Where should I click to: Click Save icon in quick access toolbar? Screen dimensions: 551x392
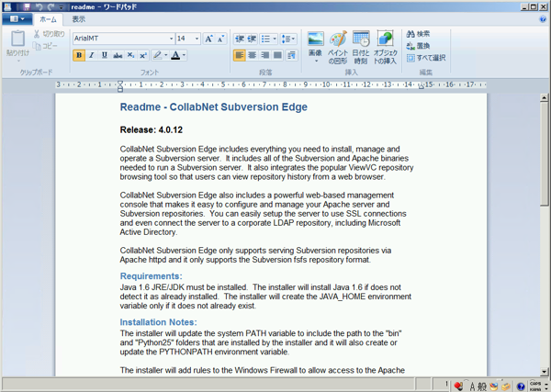point(27,6)
